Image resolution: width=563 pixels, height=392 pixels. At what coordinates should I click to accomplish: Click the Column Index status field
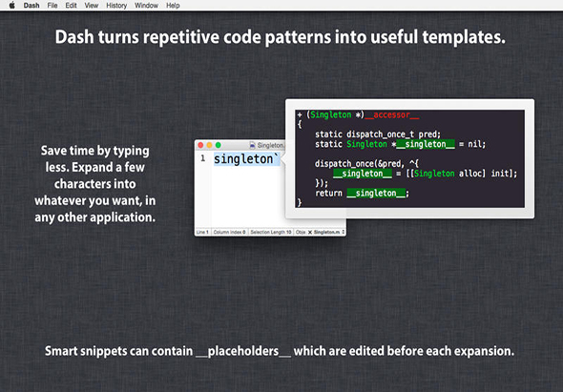pos(229,233)
